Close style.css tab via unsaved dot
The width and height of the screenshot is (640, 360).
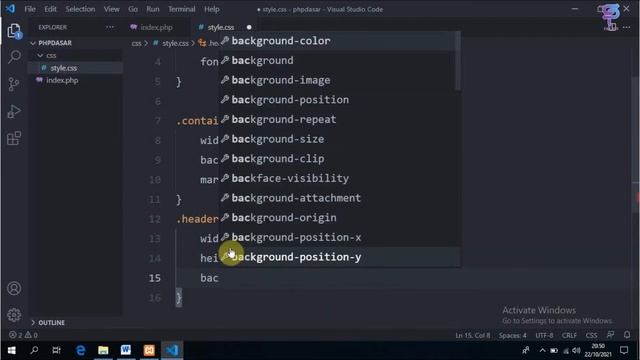point(249,27)
